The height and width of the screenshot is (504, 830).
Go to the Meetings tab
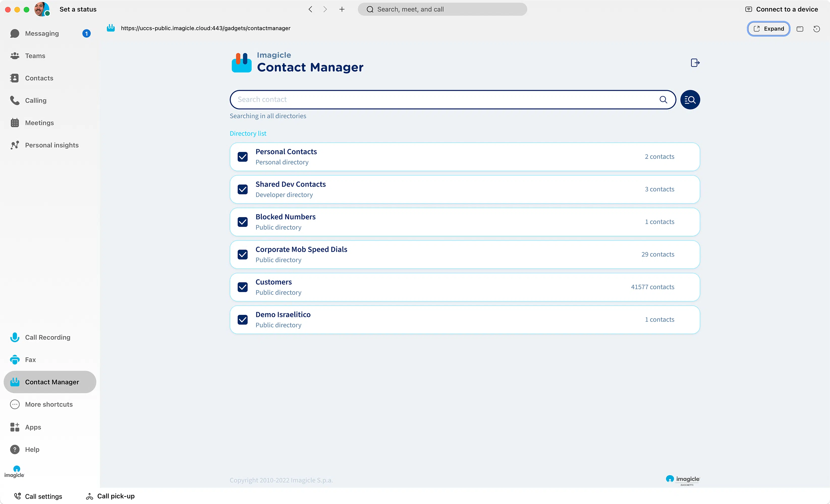tap(39, 123)
